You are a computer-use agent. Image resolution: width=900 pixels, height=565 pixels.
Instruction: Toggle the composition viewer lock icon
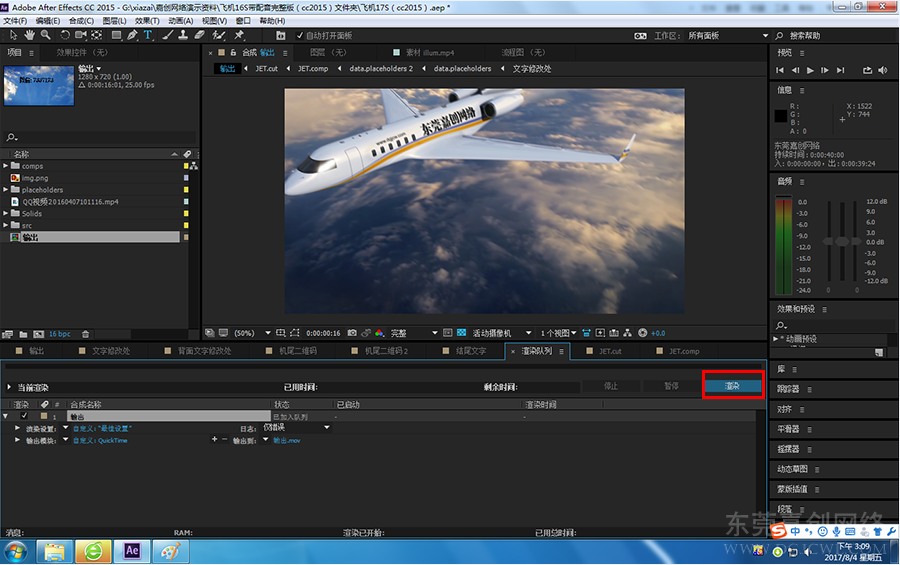(x=233, y=52)
